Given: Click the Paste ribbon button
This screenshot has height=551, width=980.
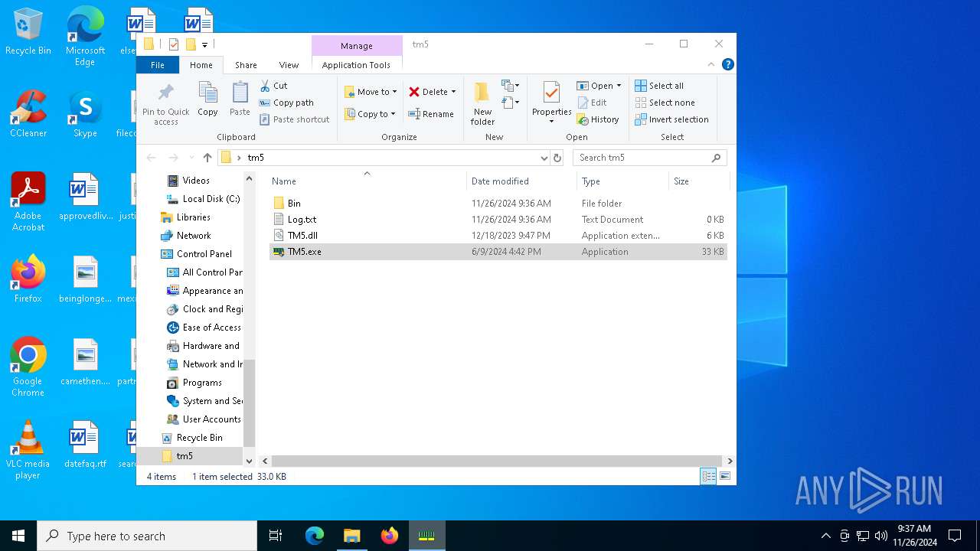Looking at the screenshot, I should click(240, 99).
